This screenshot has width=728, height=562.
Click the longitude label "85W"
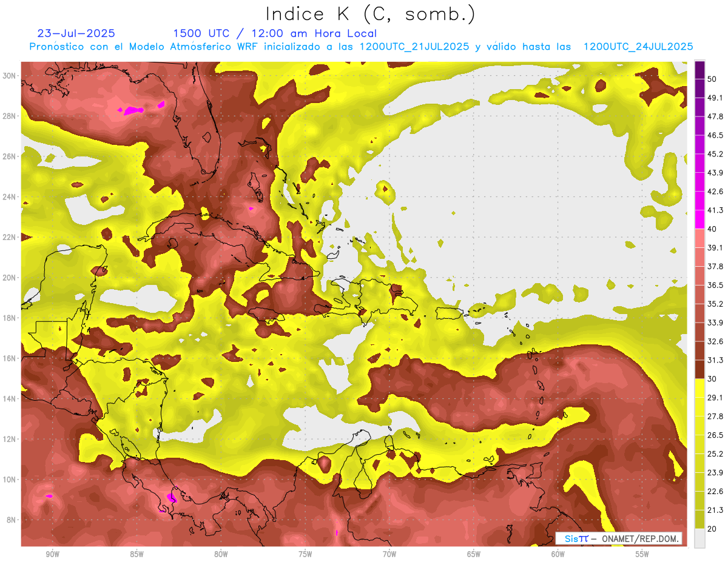[x=136, y=554]
